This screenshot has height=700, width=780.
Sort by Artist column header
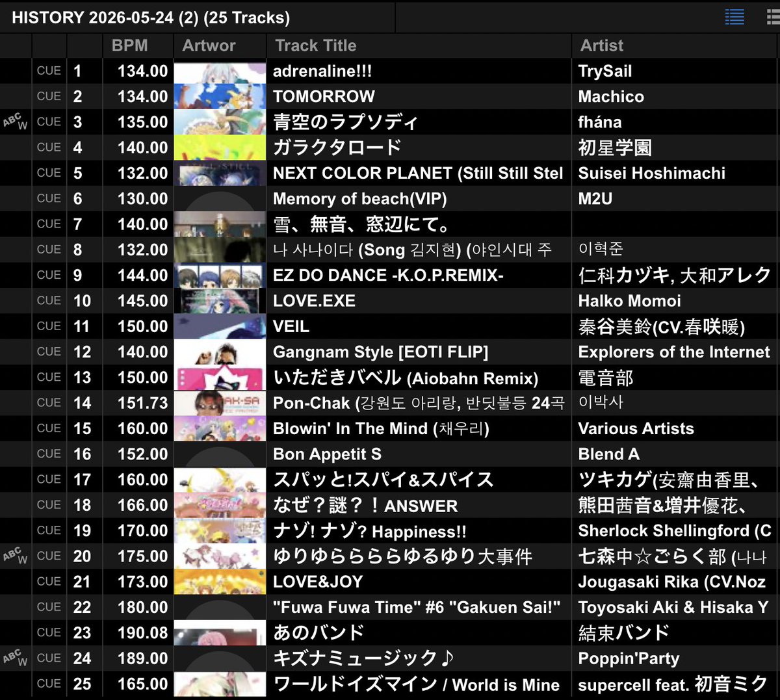click(602, 45)
